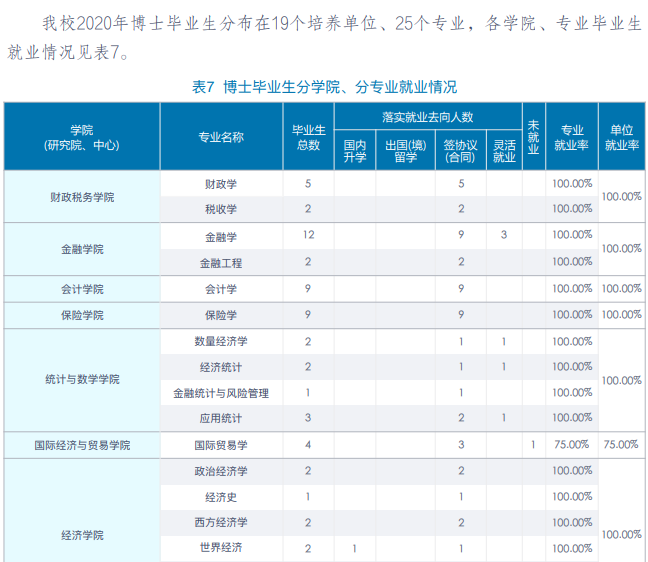
Task: Select the header cell 毕业生总数
Action: click(308, 137)
